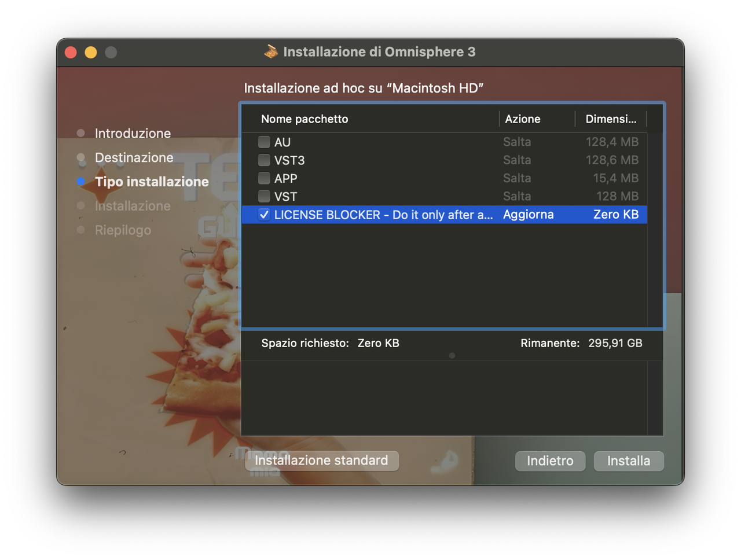
Task: Go back with the Indietro button
Action: pos(550,461)
